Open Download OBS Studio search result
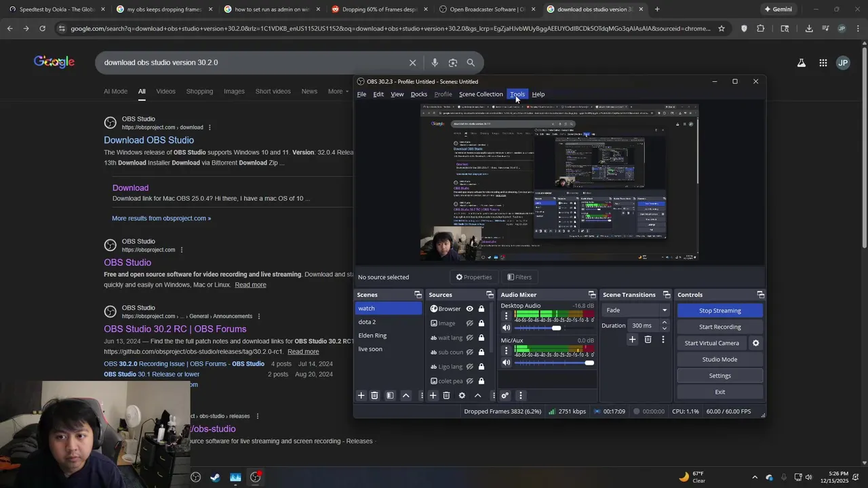868x488 pixels. click(x=149, y=140)
